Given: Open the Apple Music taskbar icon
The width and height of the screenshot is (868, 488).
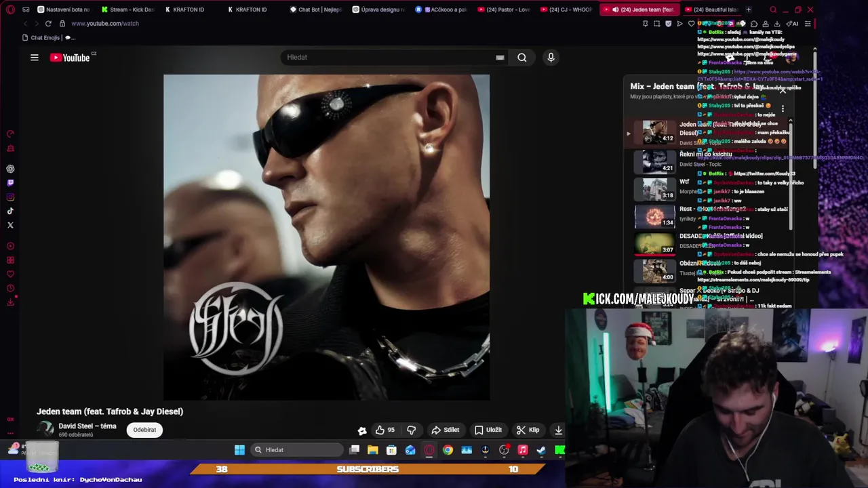Looking at the screenshot, I should click(523, 450).
